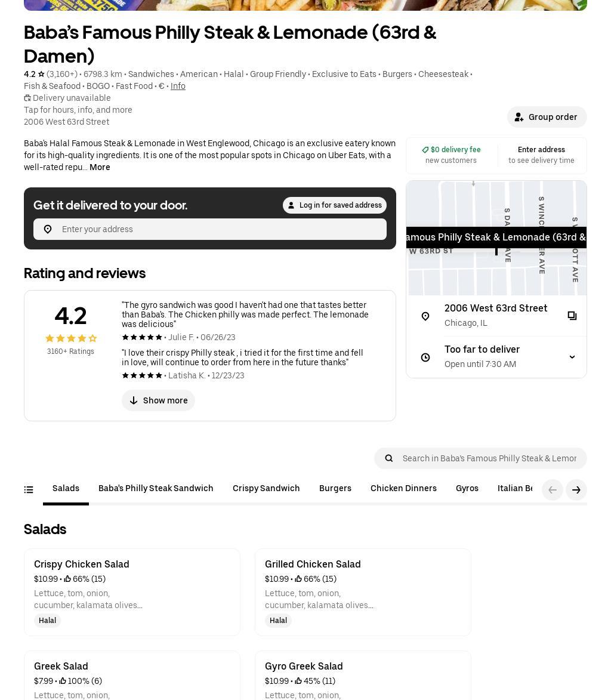
Task: Click the clock icon next to hours
Action: click(x=425, y=357)
